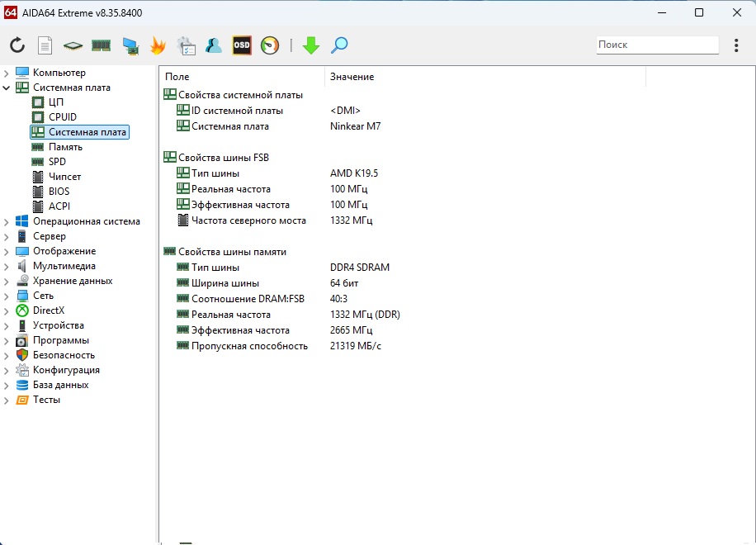Select the Частота северного моста row

point(241,220)
